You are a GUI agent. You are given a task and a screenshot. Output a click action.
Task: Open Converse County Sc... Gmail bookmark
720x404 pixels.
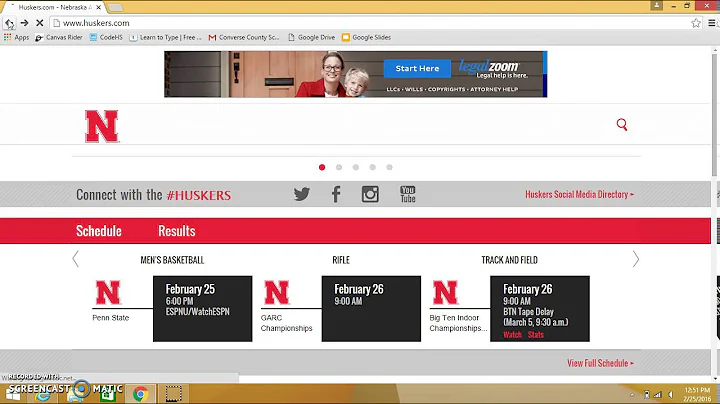(244, 38)
